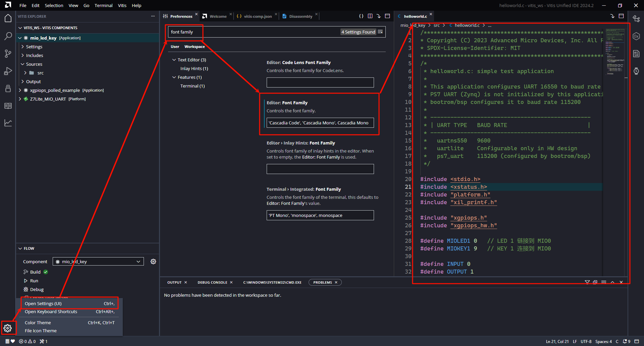Click the Editor: Font Family input field
This screenshot has width=644, height=346.
[320, 123]
